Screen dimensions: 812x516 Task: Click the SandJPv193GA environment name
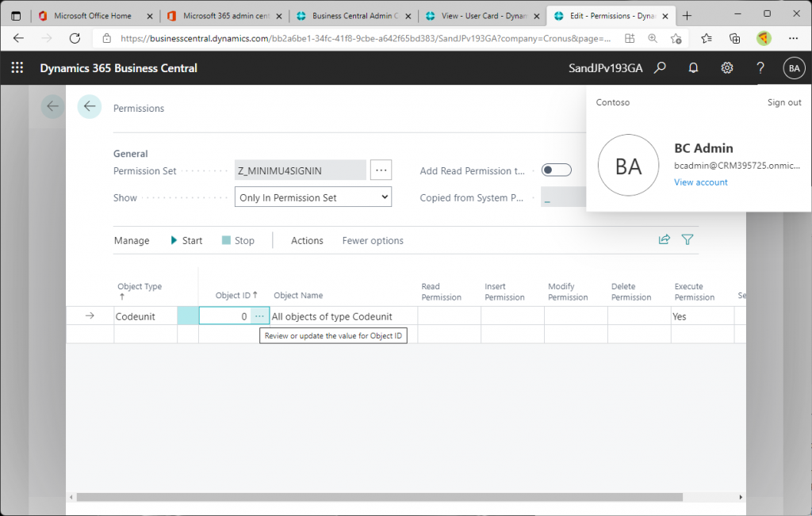pos(605,68)
